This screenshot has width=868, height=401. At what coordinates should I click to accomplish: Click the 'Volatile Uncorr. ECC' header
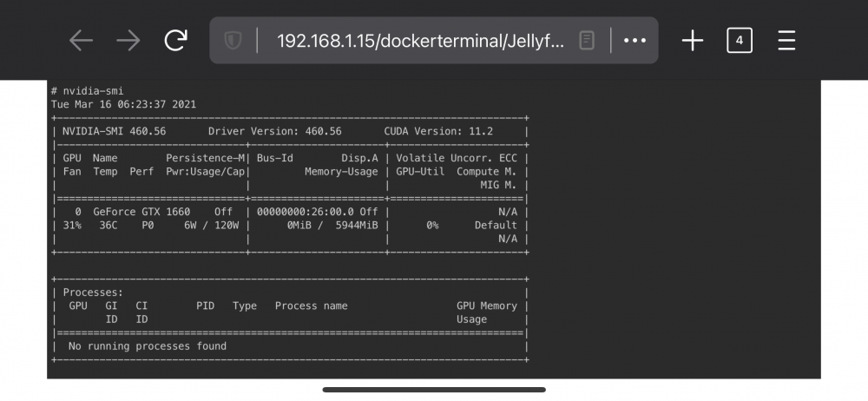click(x=457, y=158)
